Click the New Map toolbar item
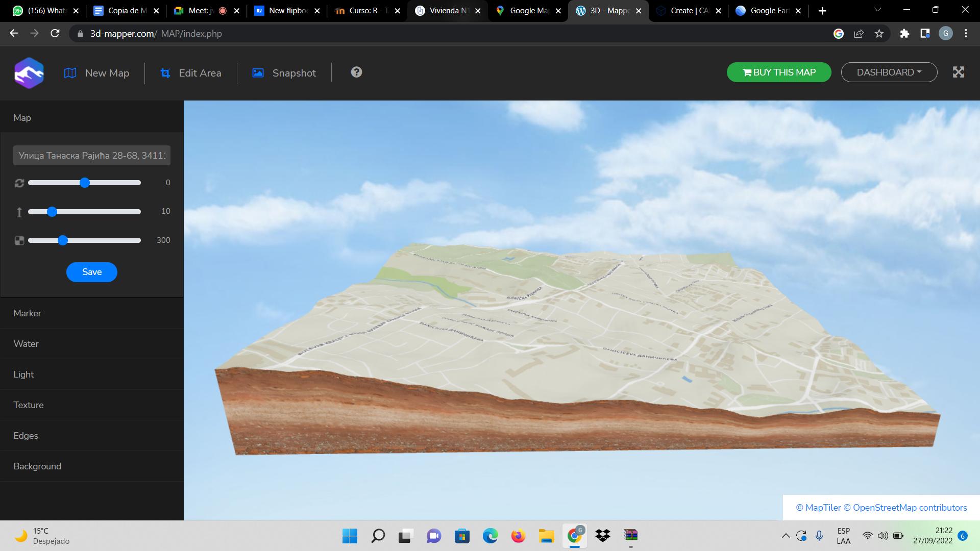The image size is (980, 551). (97, 73)
